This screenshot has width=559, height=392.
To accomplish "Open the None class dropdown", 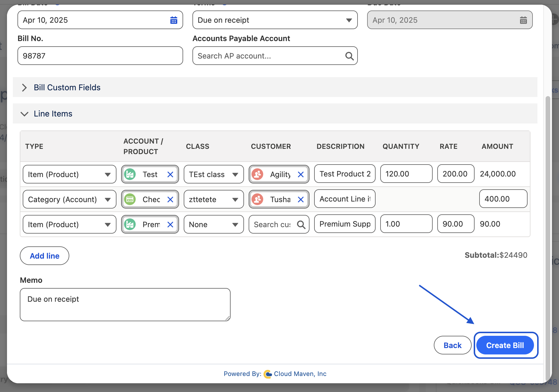I will [214, 225].
